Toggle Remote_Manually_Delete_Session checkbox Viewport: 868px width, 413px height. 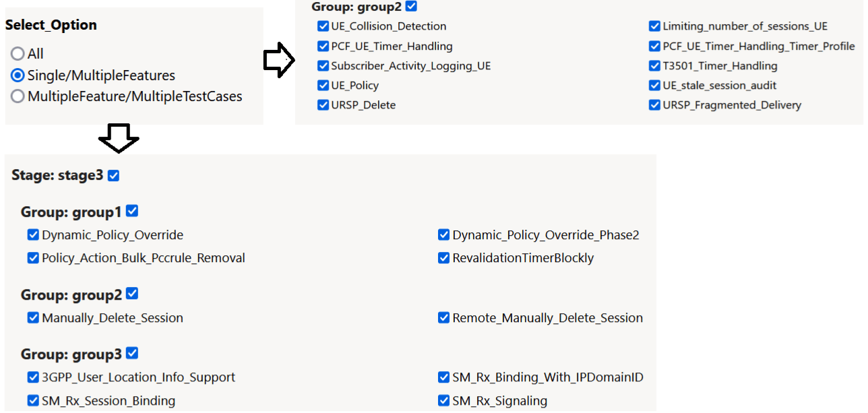tap(443, 317)
